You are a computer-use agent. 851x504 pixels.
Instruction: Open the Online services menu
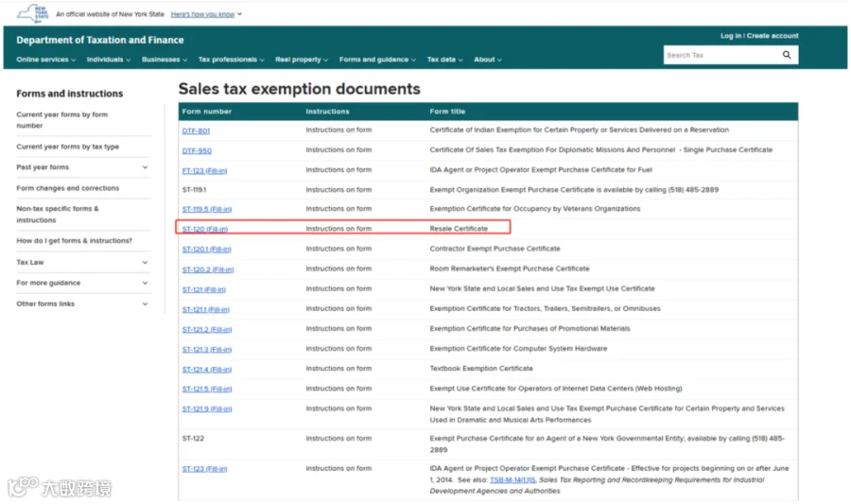(x=45, y=60)
